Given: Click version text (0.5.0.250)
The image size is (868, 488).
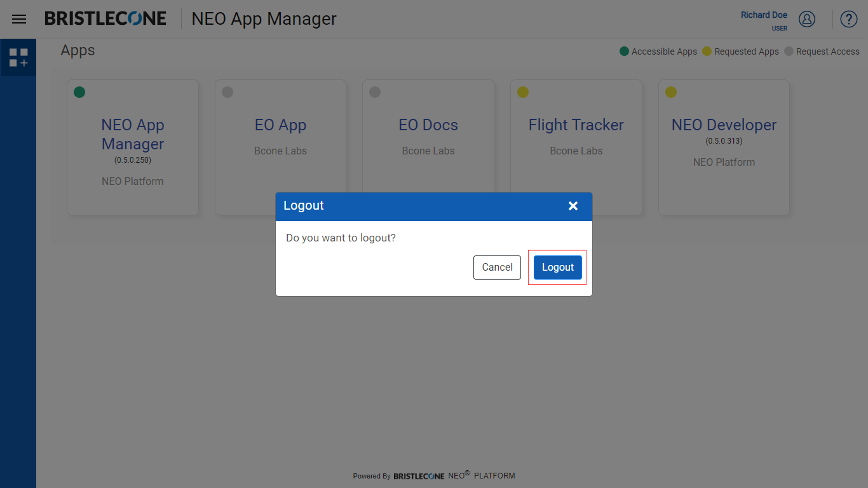Looking at the screenshot, I should [133, 160].
